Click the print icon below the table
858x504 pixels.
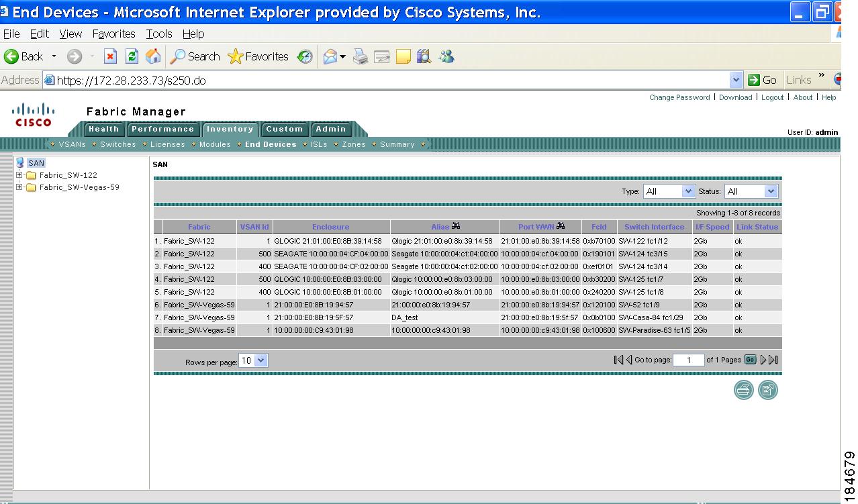click(x=743, y=389)
